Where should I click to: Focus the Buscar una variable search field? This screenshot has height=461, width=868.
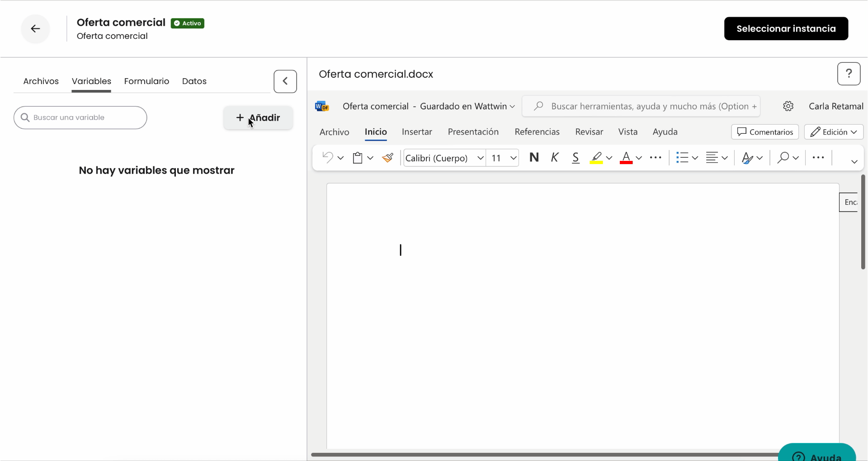[x=80, y=118]
